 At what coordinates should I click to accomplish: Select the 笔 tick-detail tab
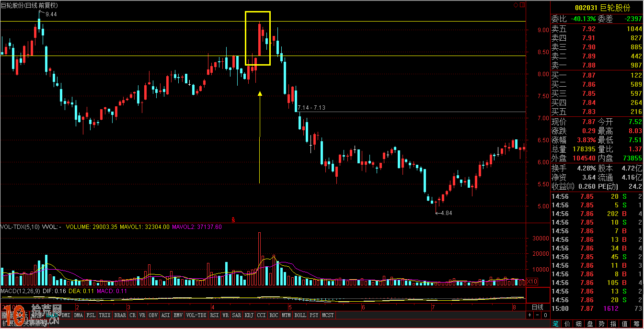556,324
